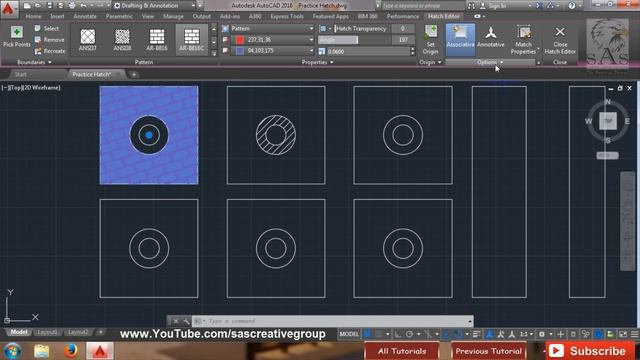Image resolution: width=640 pixels, height=360 pixels.
Task: Click Close Hatch Editor
Action: (x=560, y=40)
